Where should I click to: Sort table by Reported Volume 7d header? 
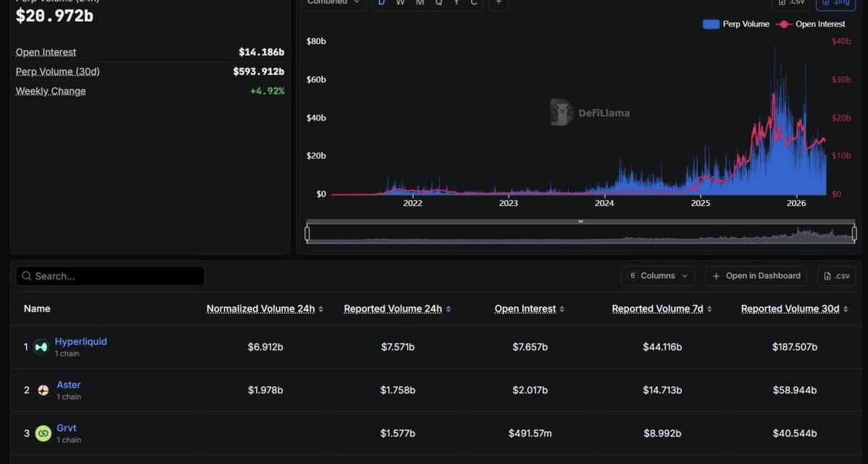(x=658, y=309)
